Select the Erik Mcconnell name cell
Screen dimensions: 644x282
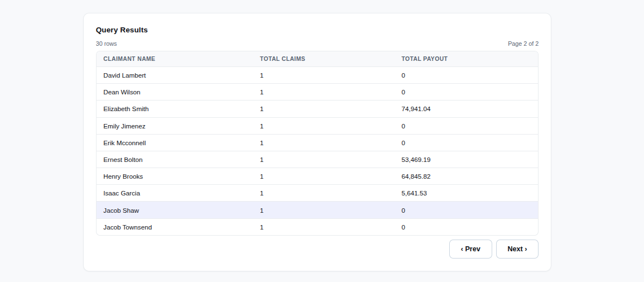pyautogui.click(x=124, y=143)
